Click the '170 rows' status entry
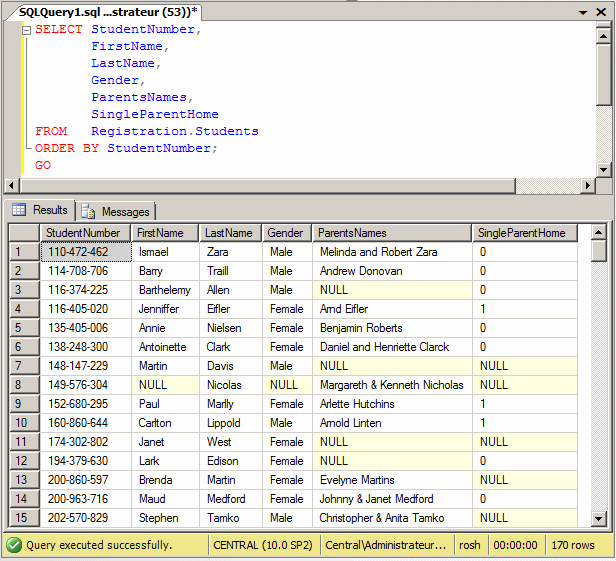 pyautogui.click(x=573, y=545)
